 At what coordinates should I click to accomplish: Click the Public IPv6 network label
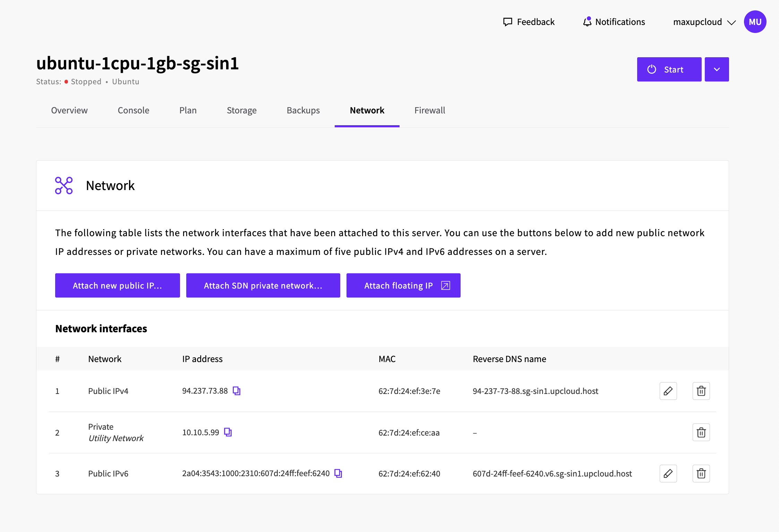tap(108, 474)
